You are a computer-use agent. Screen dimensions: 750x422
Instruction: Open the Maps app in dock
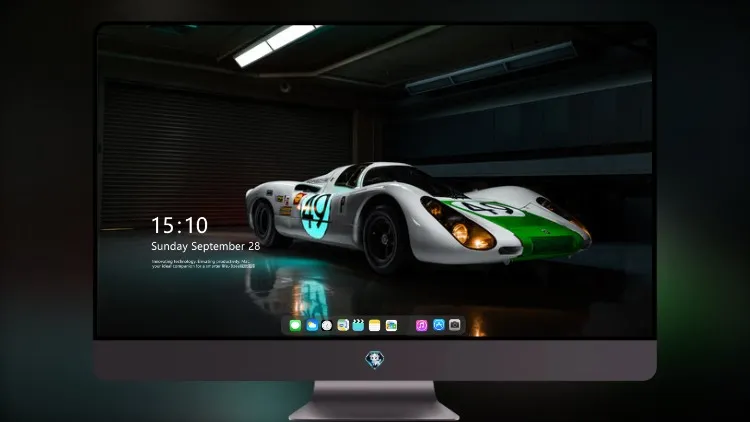coord(343,325)
